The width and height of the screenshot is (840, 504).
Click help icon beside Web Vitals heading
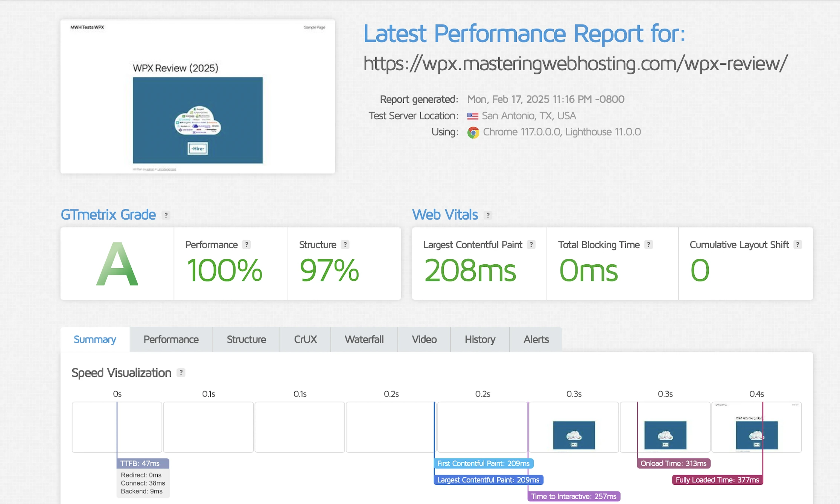[488, 215]
